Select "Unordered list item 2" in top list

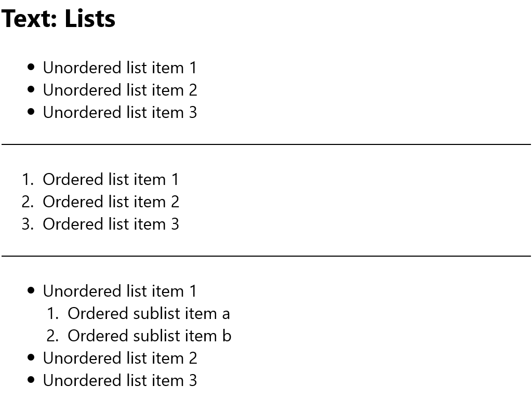tap(120, 90)
